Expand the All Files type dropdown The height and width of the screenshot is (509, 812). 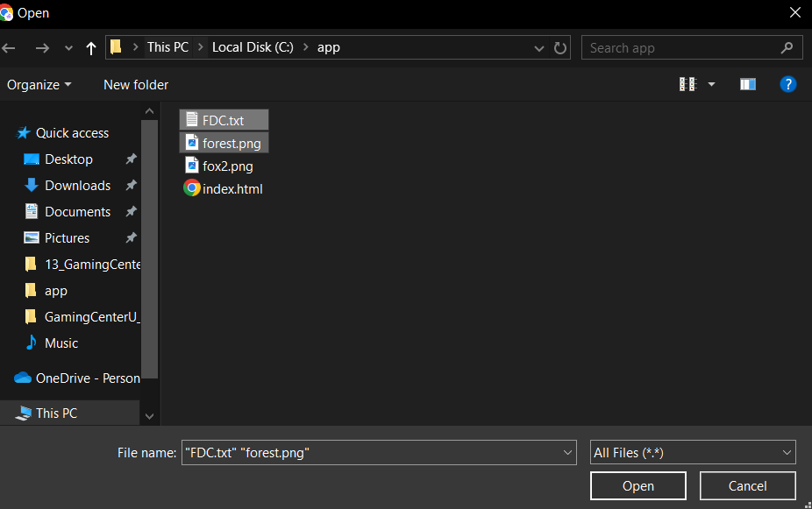(786, 452)
